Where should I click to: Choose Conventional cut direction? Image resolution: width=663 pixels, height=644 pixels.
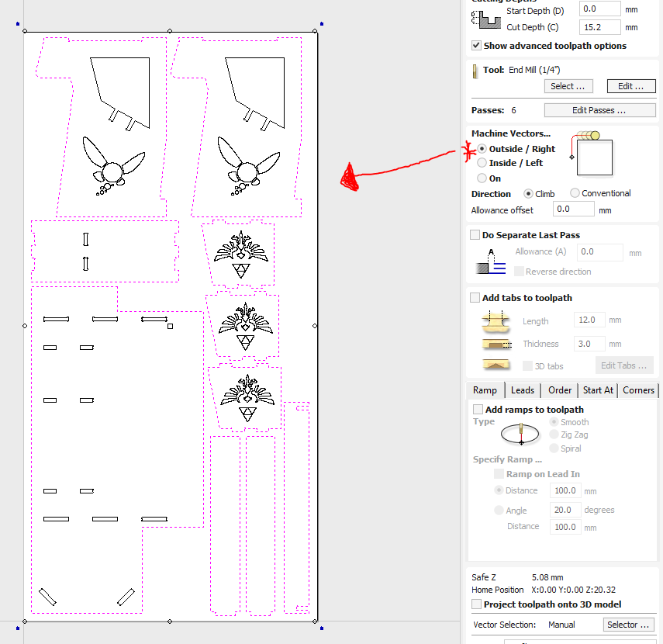[x=575, y=193]
